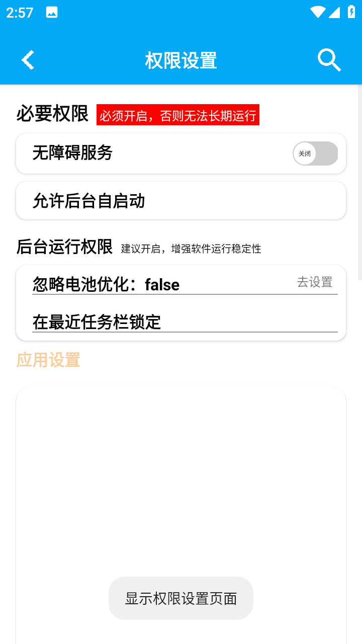Tap the 后台运行权限 section heading
This screenshot has width=362, height=644.
coord(64,247)
